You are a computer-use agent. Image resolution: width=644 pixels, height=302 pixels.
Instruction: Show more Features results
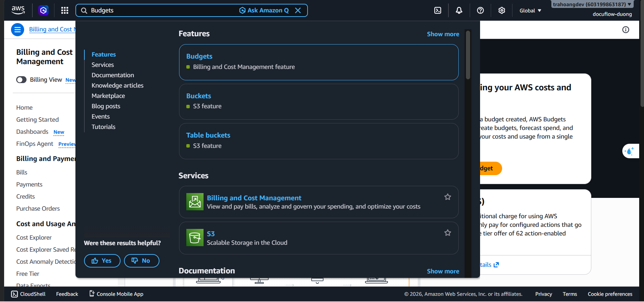tap(443, 34)
